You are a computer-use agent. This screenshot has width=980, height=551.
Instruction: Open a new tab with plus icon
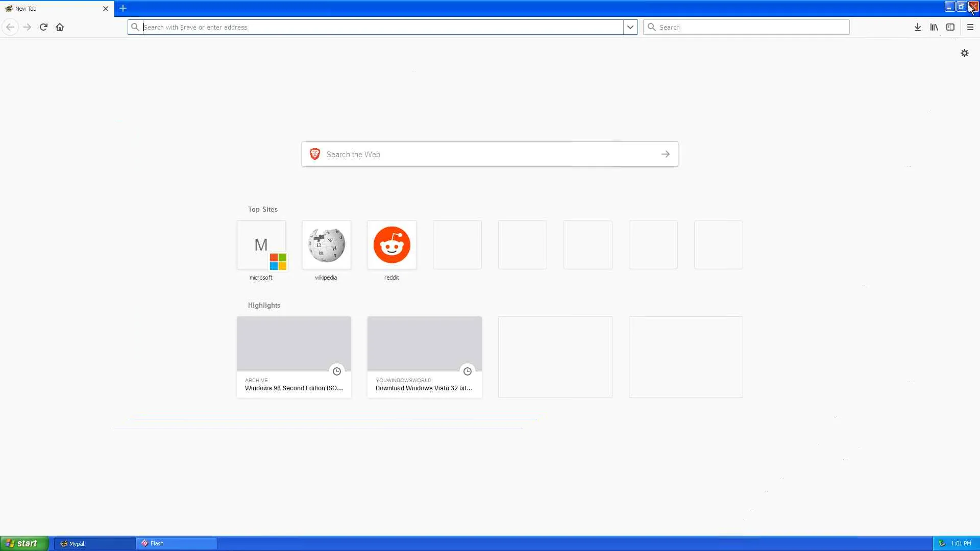123,8
